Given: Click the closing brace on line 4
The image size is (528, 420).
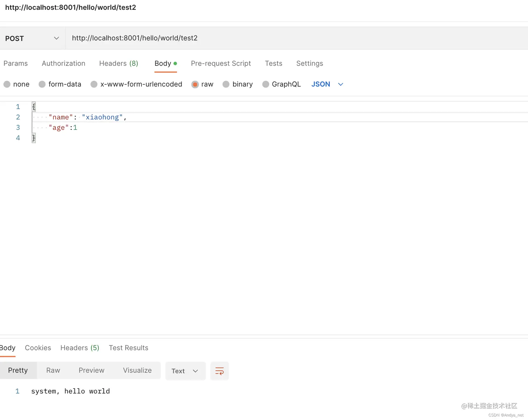Looking at the screenshot, I should (34, 138).
